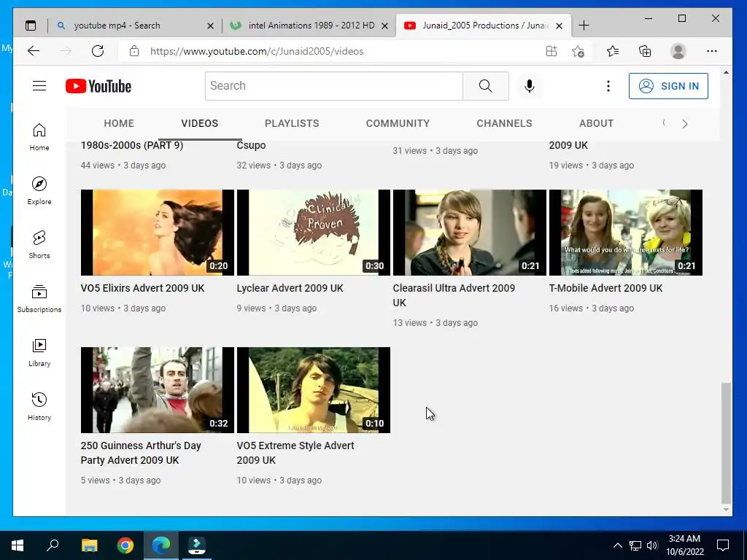
Task: Open the COMMUNITY tab
Action: pos(398,123)
